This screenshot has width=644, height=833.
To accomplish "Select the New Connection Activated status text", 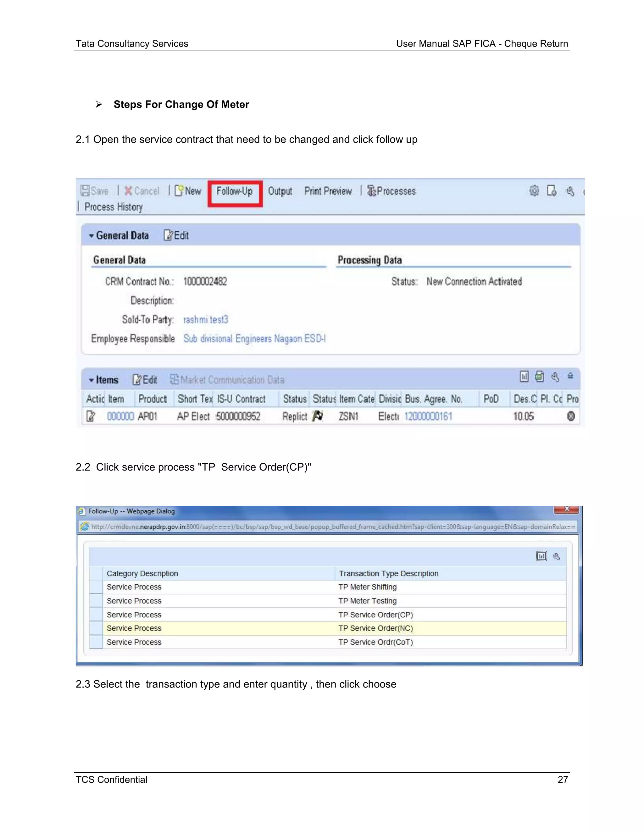I will click(474, 281).
